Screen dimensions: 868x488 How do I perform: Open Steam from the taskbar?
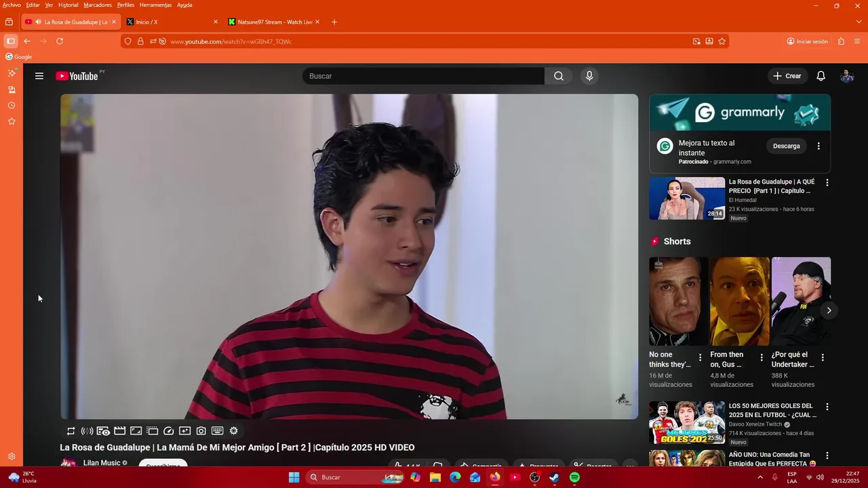[x=555, y=477]
